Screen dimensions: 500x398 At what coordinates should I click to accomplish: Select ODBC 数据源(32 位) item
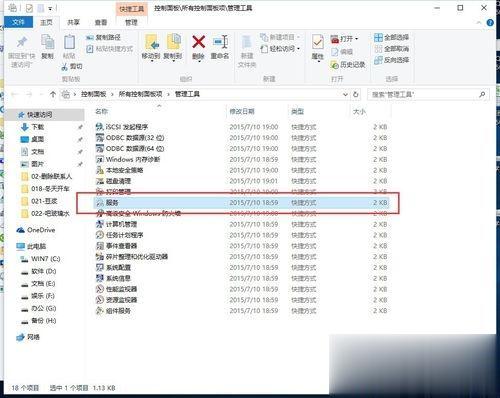[130, 138]
